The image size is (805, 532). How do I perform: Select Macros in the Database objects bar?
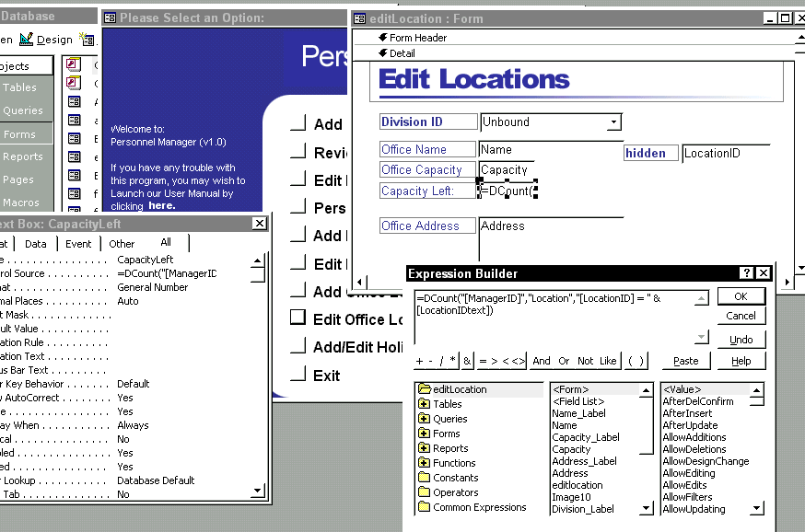tap(20, 202)
